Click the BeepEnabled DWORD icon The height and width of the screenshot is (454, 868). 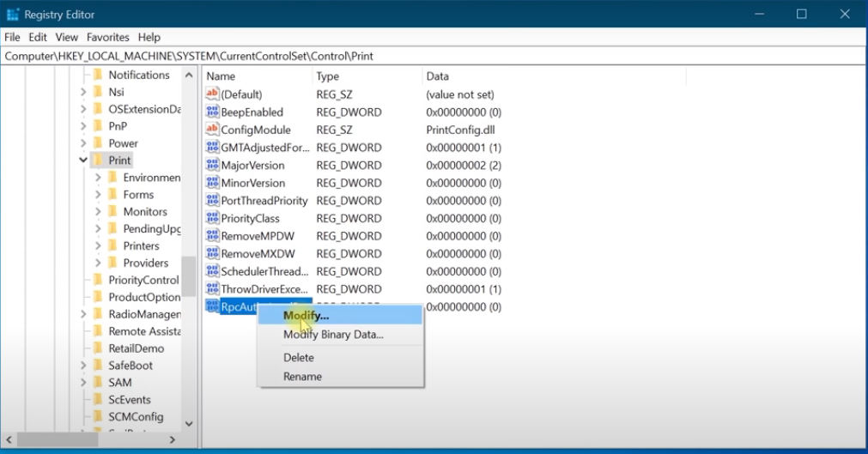point(212,112)
